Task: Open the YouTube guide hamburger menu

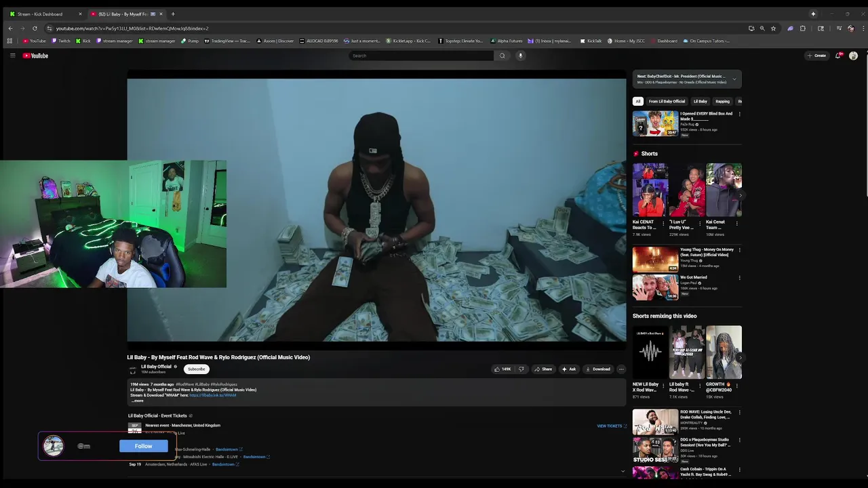Action: pyautogui.click(x=12, y=56)
